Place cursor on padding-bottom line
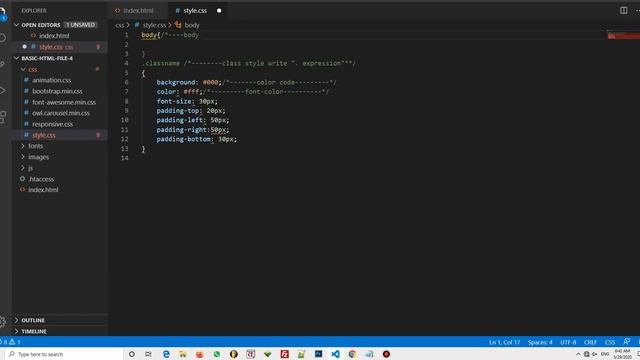Screen dimensions: 640x360 [196, 139]
